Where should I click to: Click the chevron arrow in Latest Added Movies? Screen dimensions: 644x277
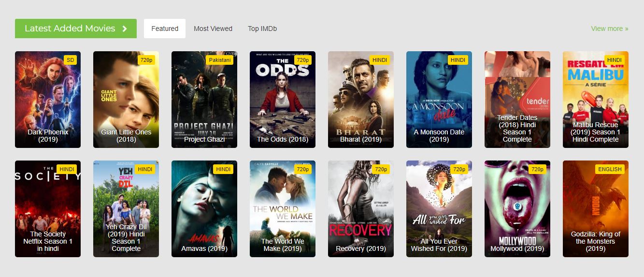(x=125, y=29)
